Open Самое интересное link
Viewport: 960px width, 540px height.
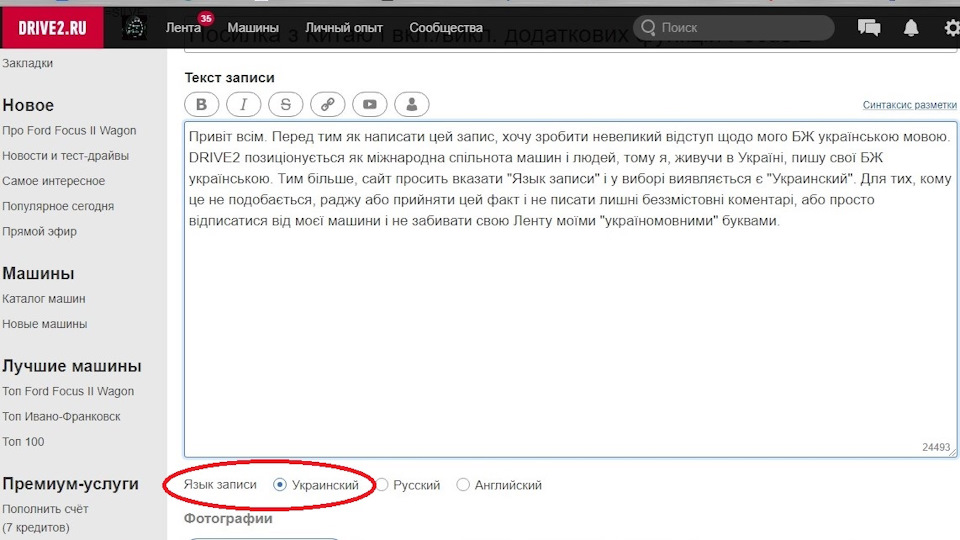(x=53, y=181)
